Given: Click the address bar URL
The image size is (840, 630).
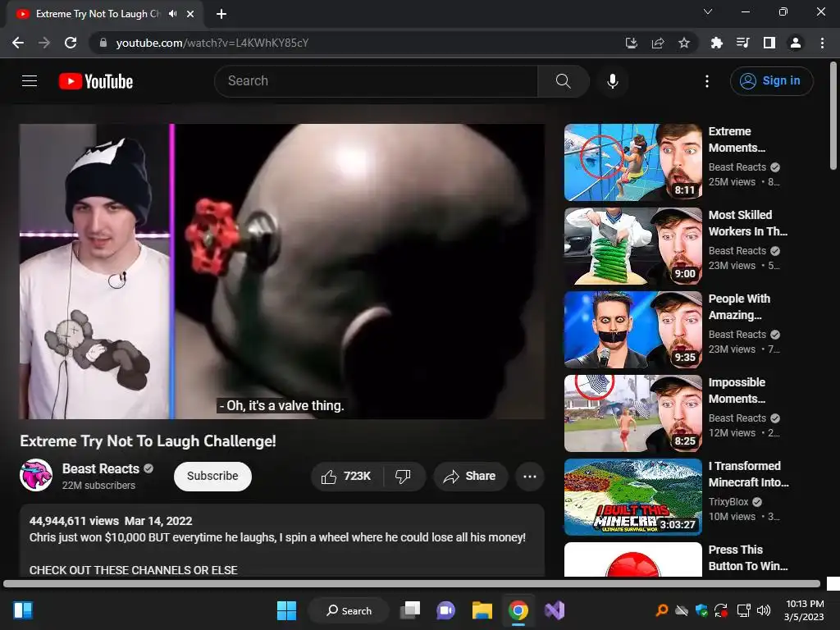Looking at the screenshot, I should 212,43.
